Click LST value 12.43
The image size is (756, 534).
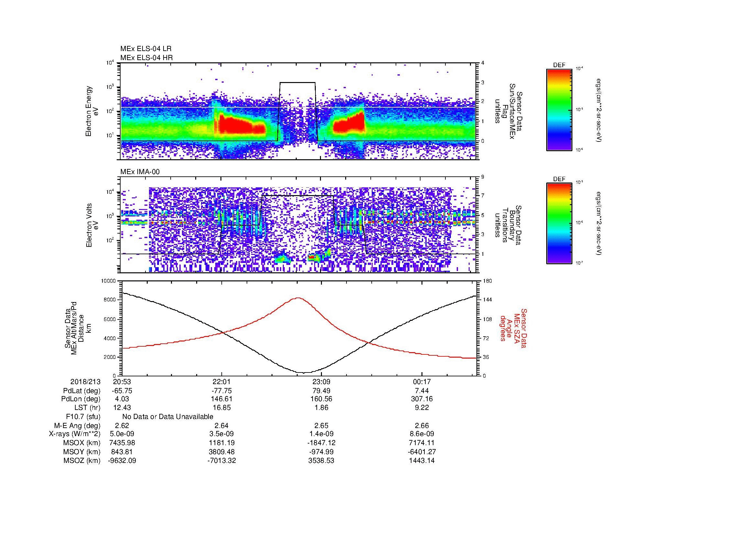point(122,408)
